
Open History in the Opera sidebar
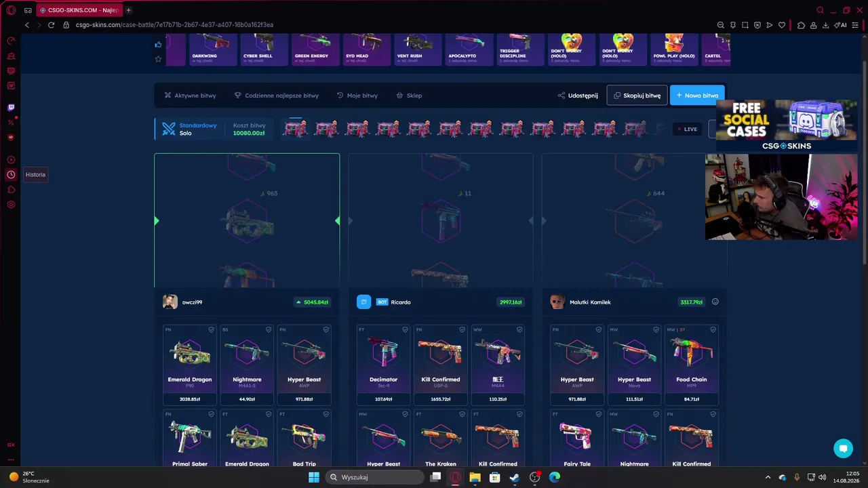[x=11, y=174]
